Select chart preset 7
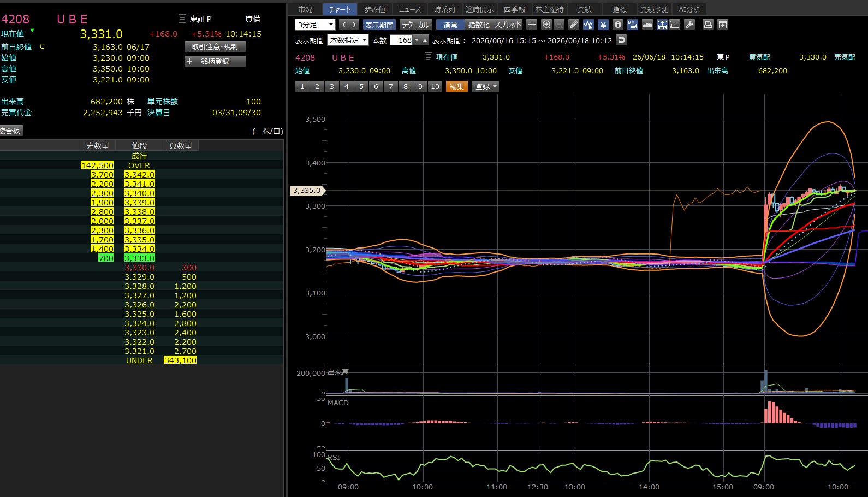Image resolution: width=868 pixels, height=497 pixels. pos(391,86)
